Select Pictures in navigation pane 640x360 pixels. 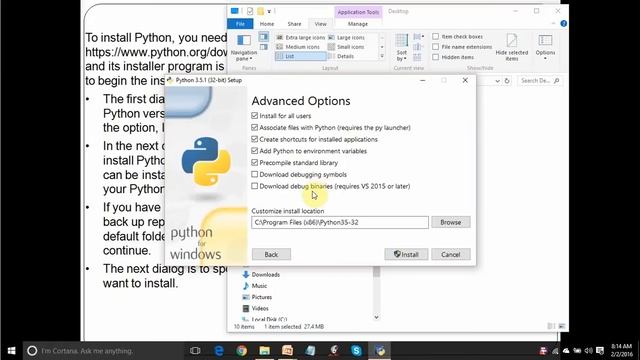[257, 297]
